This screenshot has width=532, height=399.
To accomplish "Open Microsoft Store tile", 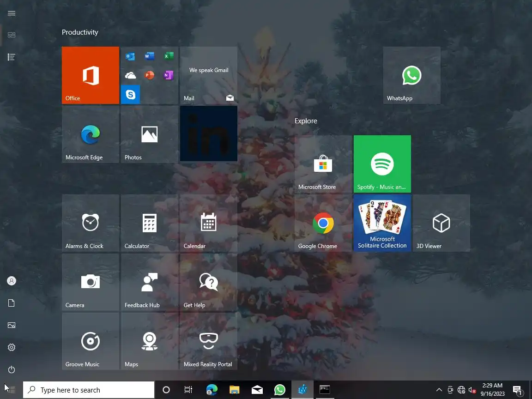I will pyautogui.click(x=323, y=164).
